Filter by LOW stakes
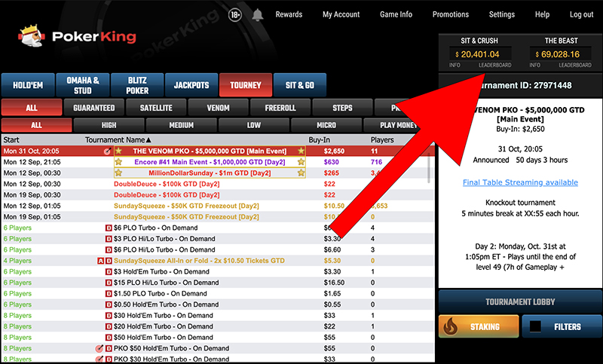This screenshot has width=603, height=364. (x=254, y=125)
